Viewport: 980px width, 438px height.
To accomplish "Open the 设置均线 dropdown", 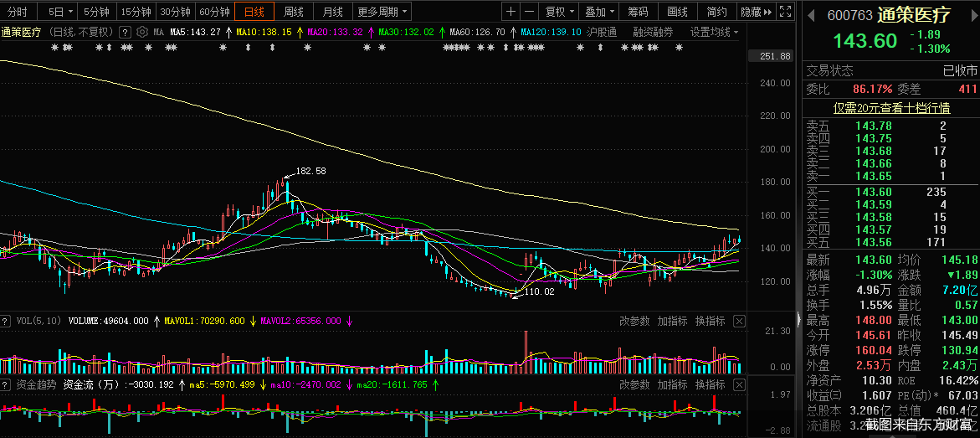I will [715, 32].
